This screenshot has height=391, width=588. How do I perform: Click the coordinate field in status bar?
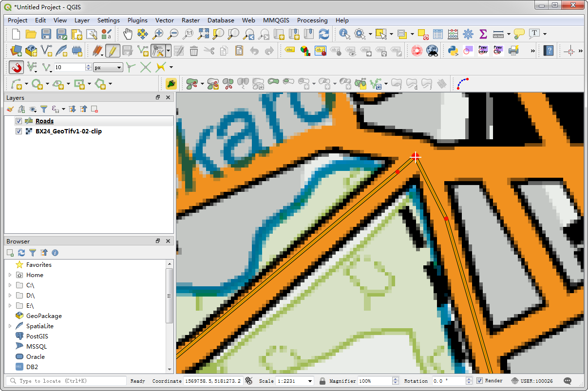[213, 381]
